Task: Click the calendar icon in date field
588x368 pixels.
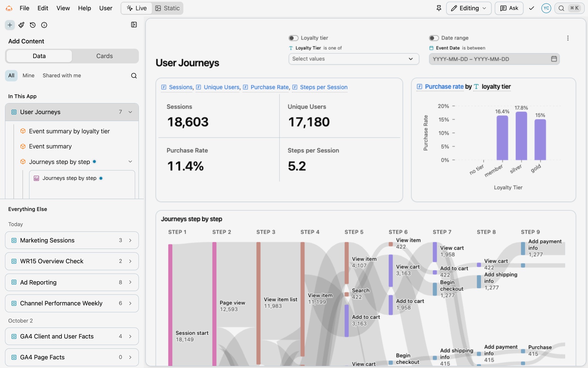Action: click(x=554, y=59)
